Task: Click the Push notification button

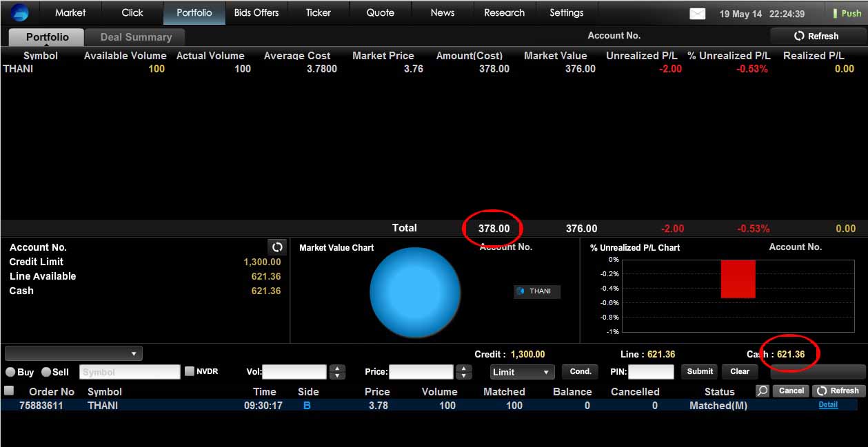Action: (x=846, y=13)
